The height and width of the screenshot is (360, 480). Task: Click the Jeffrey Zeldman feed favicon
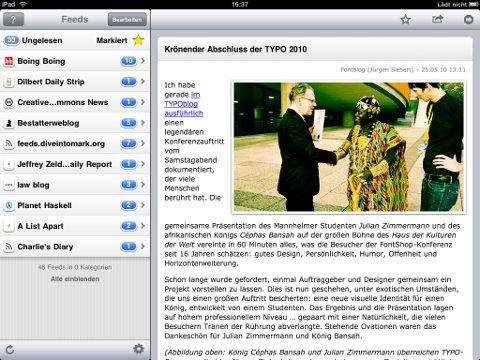click(9, 165)
